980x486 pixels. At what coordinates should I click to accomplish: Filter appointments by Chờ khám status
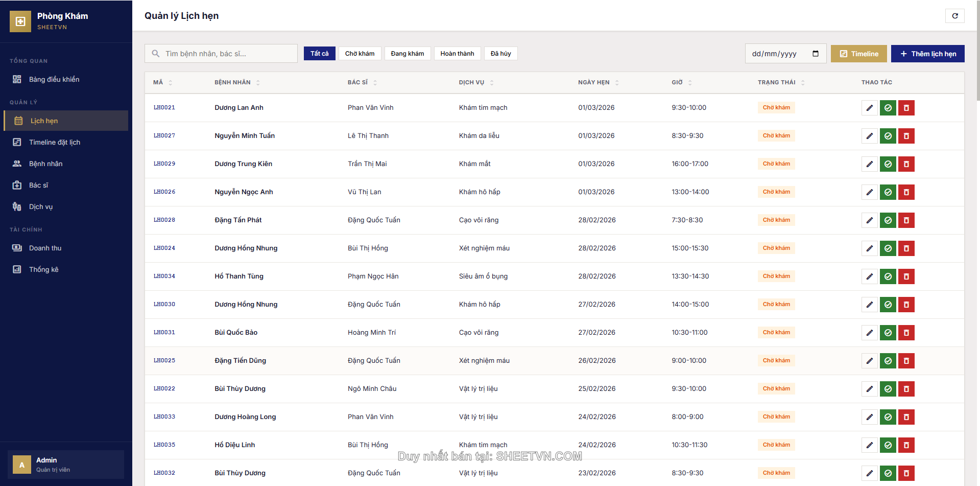pyautogui.click(x=360, y=54)
